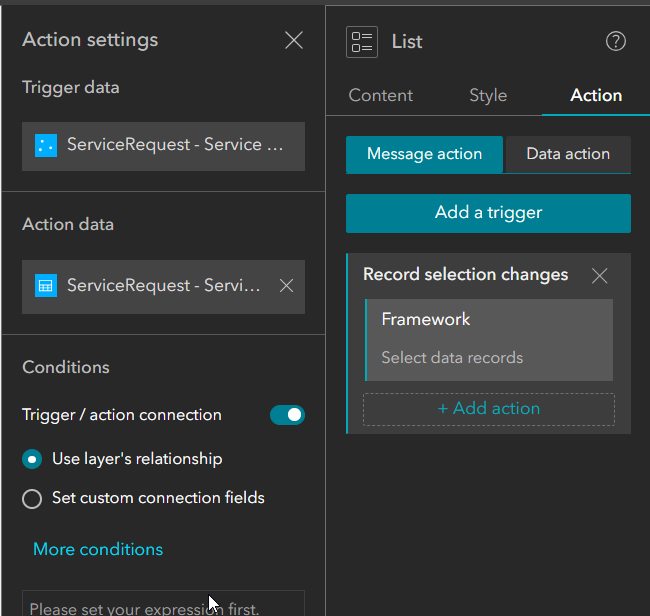Select Use layer's relationship option

[x=32, y=460]
